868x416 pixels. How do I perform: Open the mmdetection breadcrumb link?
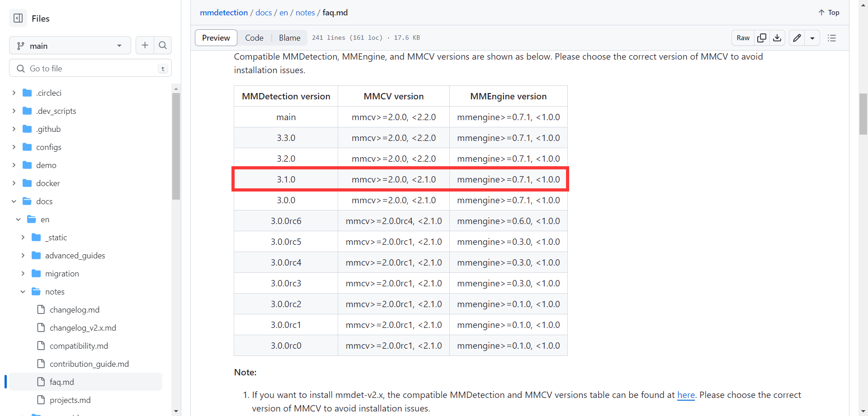click(224, 13)
